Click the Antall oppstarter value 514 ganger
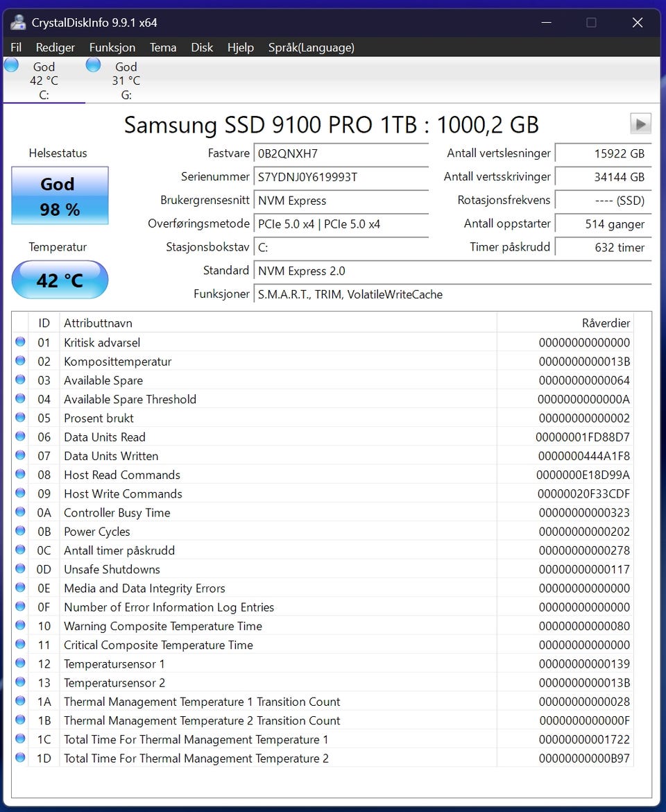The width and height of the screenshot is (666, 812). pyautogui.click(x=603, y=223)
